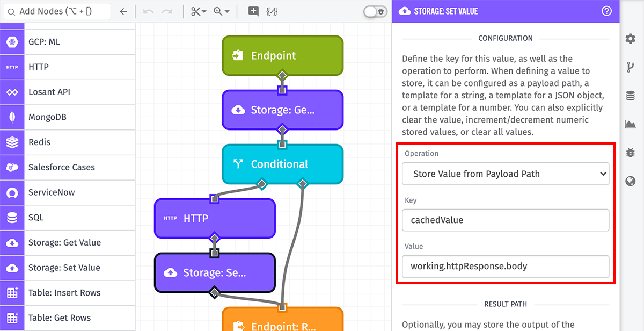Select the MongoDB palette node
The image size is (644, 331).
pos(67,117)
